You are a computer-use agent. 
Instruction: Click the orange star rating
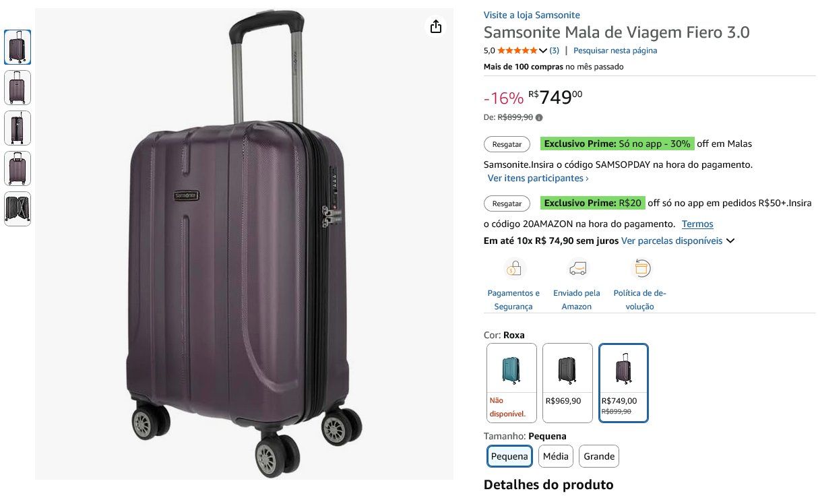point(517,51)
